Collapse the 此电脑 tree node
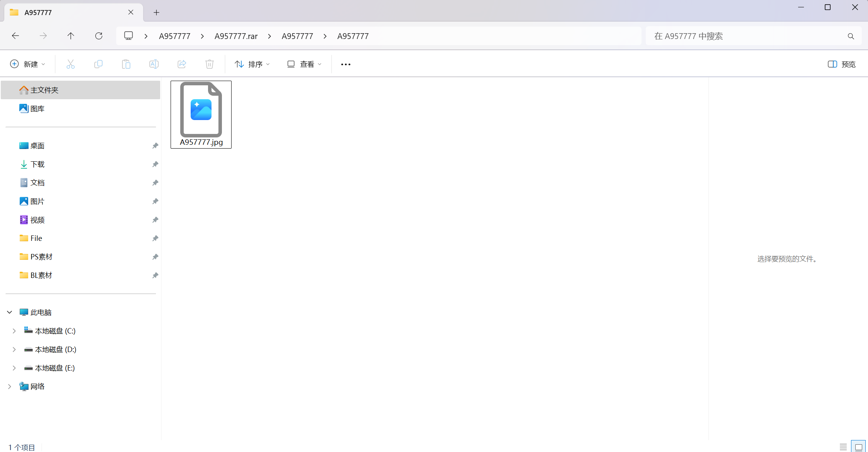868x452 pixels. (10, 312)
